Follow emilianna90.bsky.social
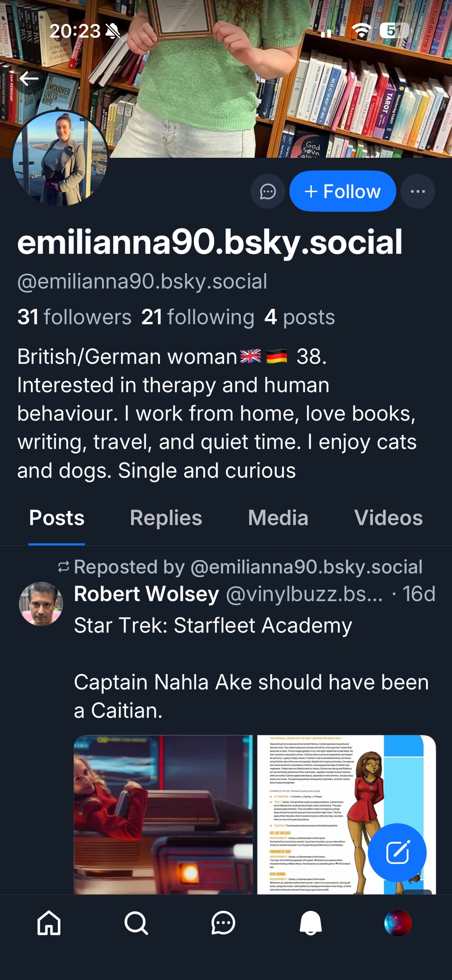The height and width of the screenshot is (980, 452). [343, 192]
